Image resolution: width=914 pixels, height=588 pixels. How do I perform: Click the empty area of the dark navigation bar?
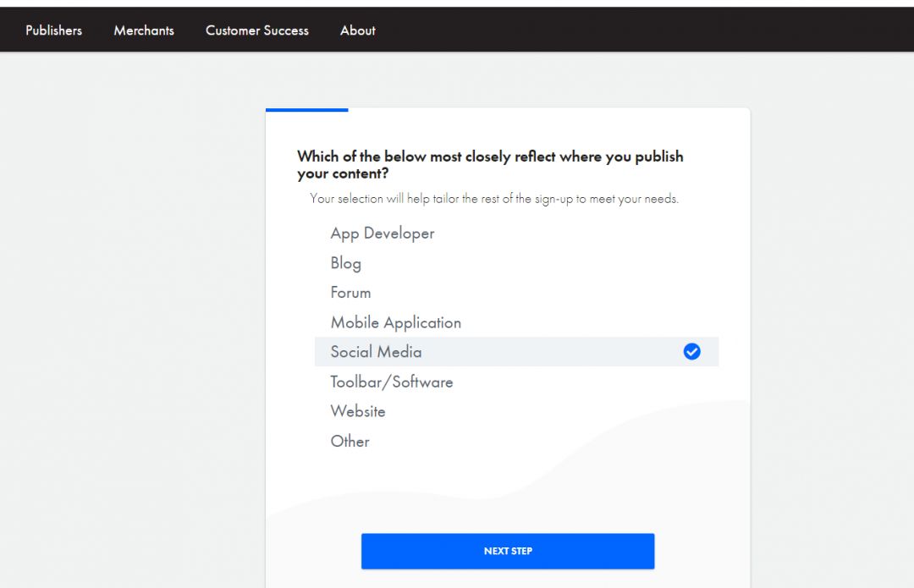(643, 30)
